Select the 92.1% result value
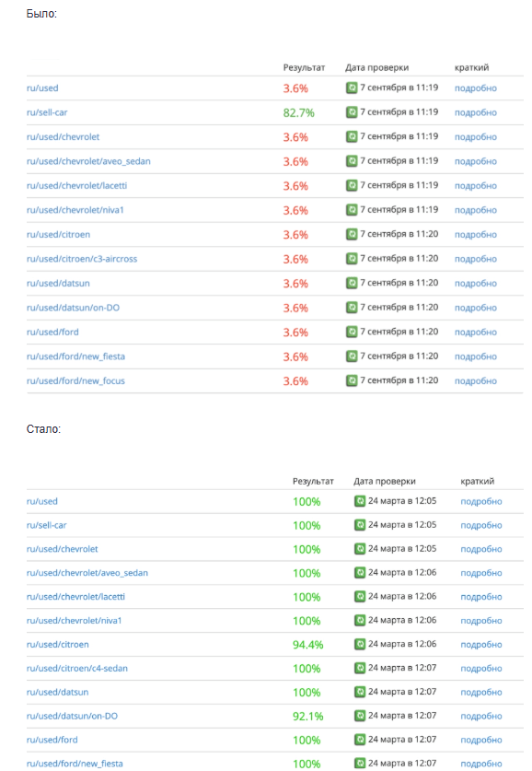This screenshot has height=771, width=532. [308, 716]
